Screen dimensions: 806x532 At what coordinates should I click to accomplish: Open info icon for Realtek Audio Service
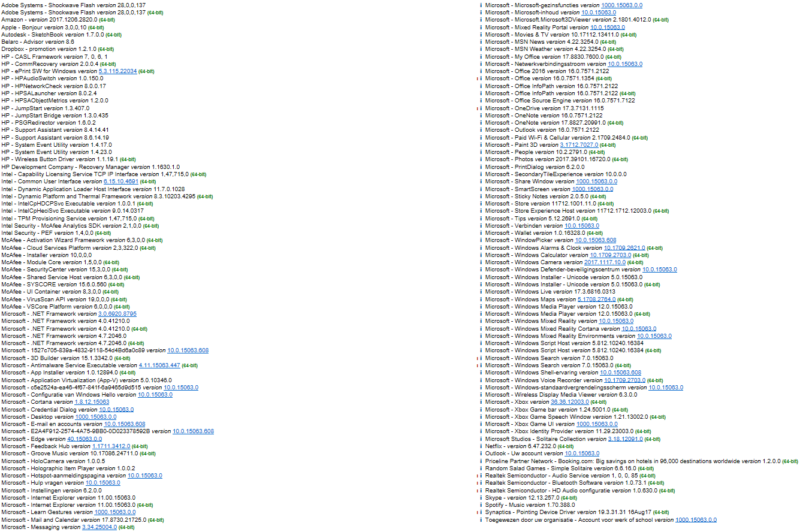481,476
